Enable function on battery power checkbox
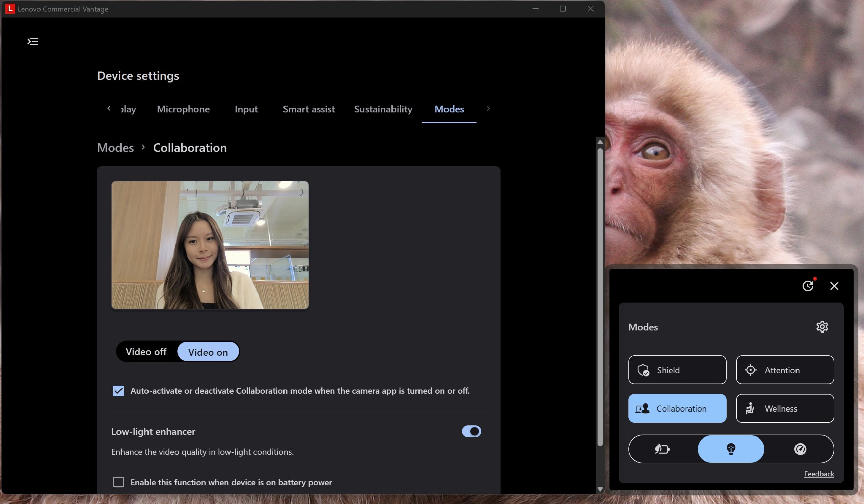This screenshot has width=864, height=504. pos(118,482)
